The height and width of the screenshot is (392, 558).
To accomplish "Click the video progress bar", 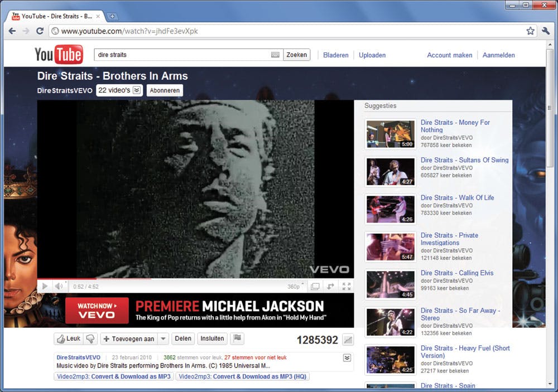I will (195, 279).
